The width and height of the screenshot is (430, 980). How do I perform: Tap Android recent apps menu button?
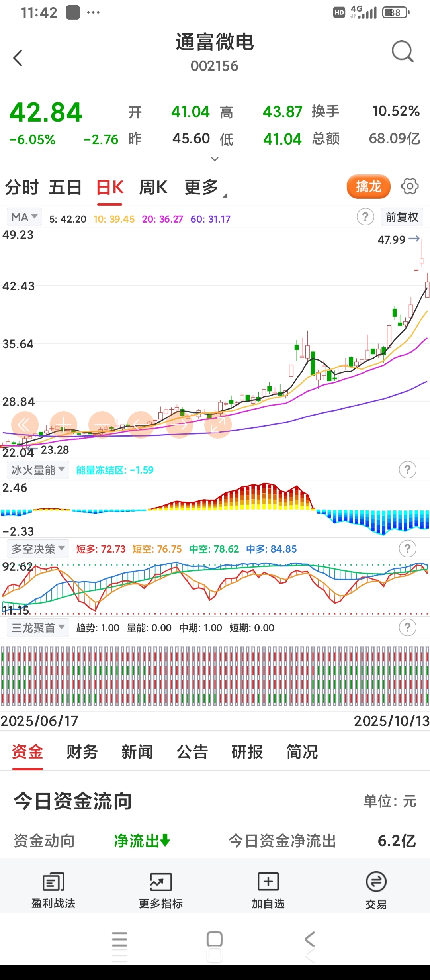tap(119, 940)
